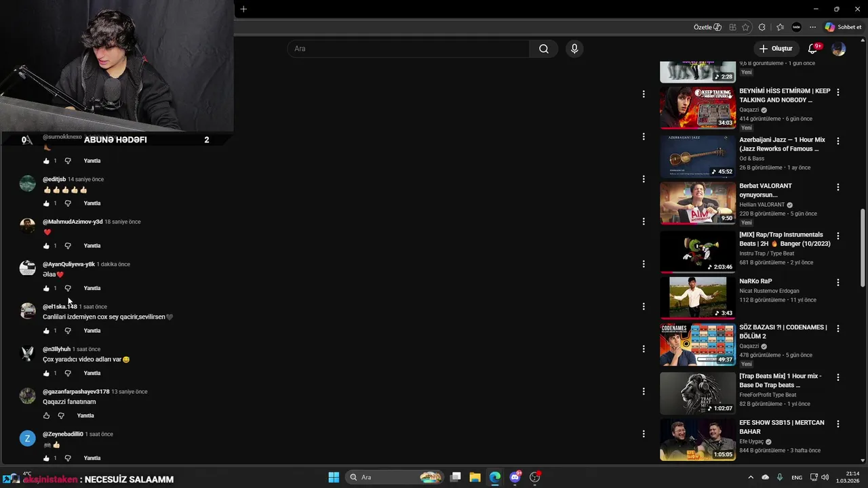The image size is (868, 488).
Task: Open Task View on taskbar
Action: coord(456,477)
